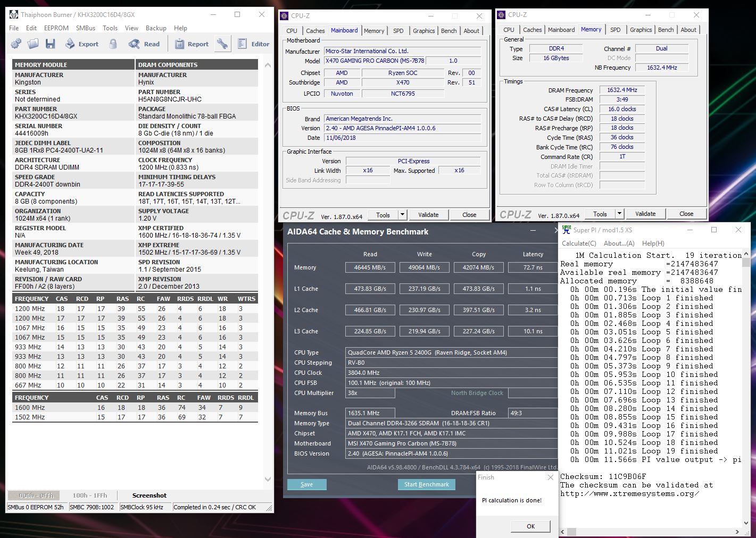Close the Finish dialog with X
The width and height of the screenshot is (756, 538).
pos(550,477)
